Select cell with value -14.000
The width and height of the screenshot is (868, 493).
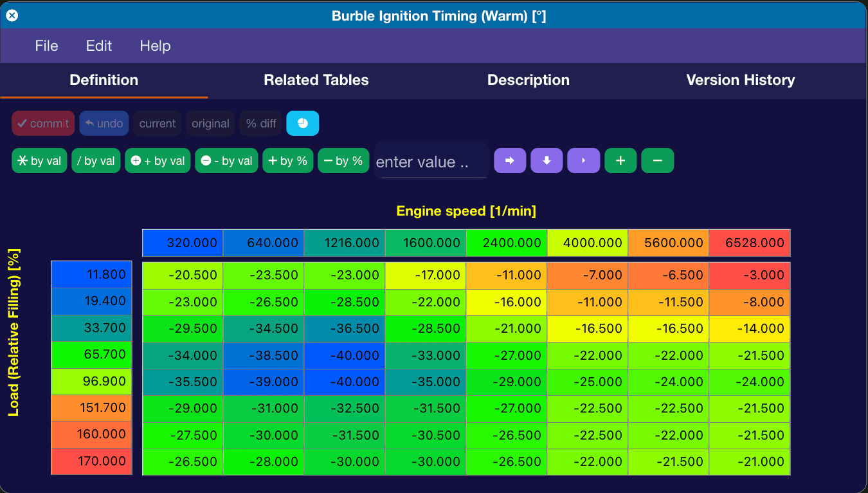point(750,329)
